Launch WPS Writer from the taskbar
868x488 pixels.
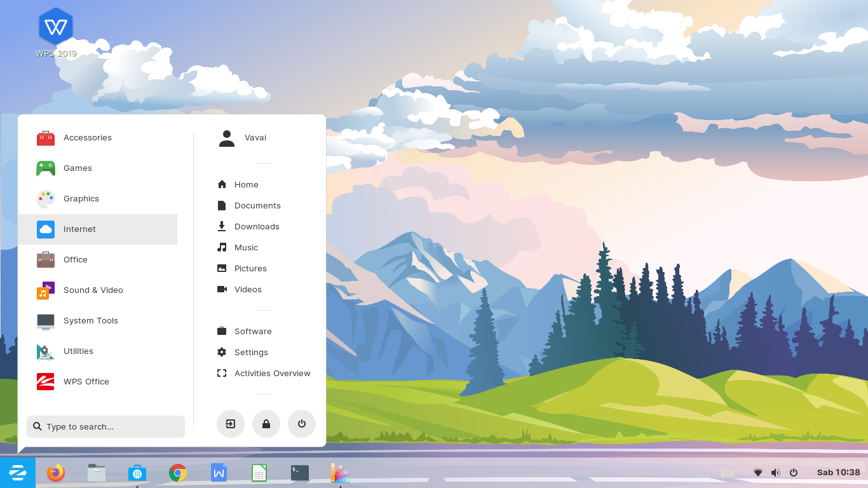tap(219, 472)
